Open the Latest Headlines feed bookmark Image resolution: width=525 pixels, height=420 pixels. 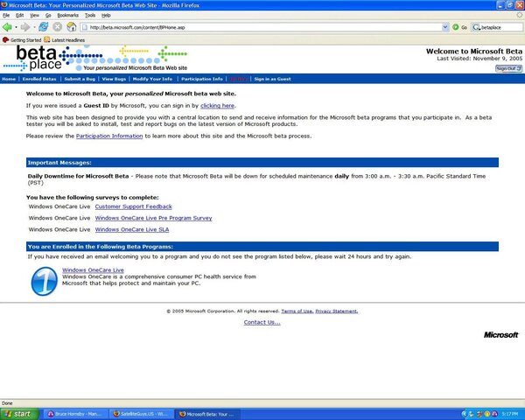tap(64, 40)
